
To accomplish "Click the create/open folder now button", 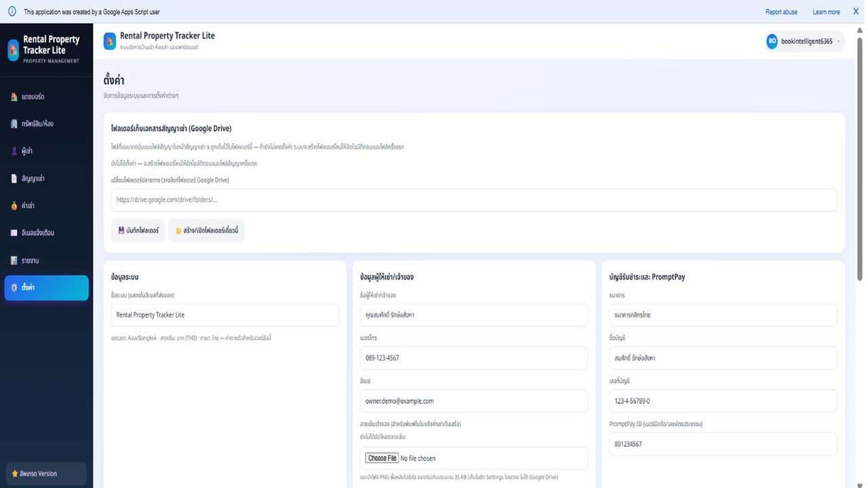I will coord(207,230).
